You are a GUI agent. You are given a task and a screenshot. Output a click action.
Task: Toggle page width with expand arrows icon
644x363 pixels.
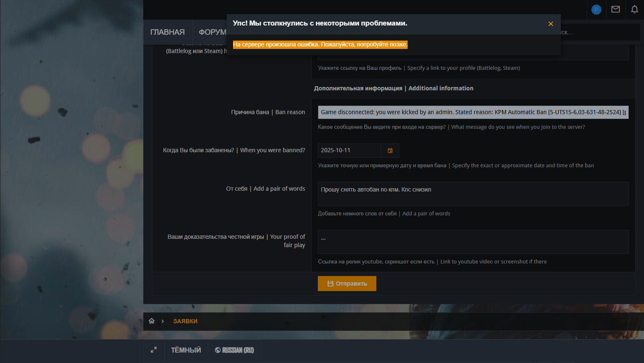click(x=154, y=350)
